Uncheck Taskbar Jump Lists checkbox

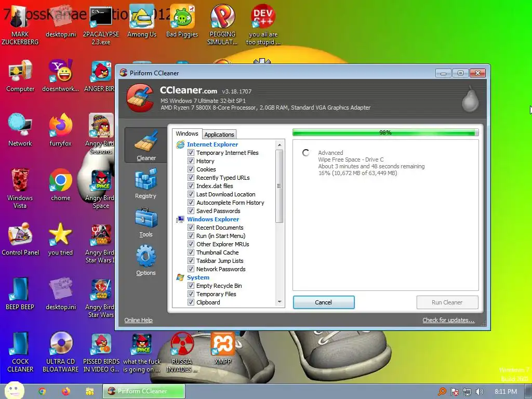[191, 261]
